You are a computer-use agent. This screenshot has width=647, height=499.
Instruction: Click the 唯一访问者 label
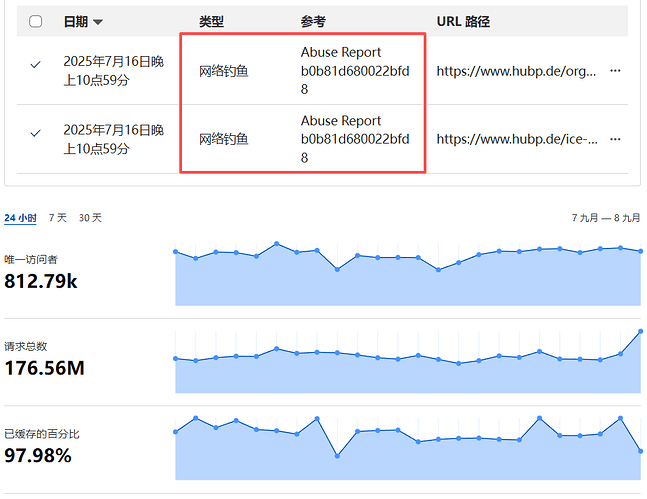click(x=31, y=260)
